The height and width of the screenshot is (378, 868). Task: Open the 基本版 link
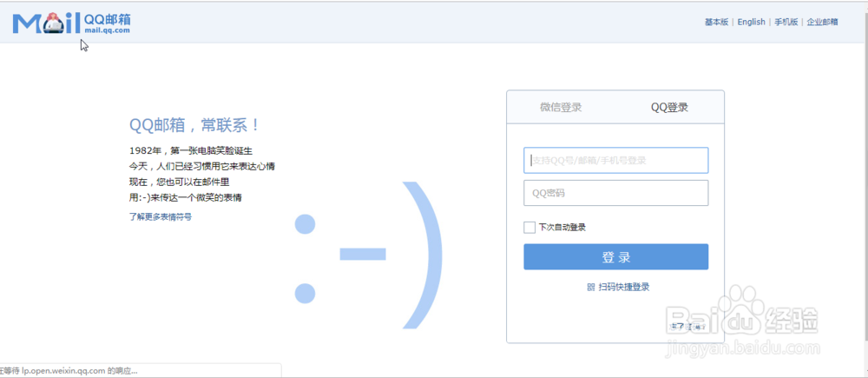[716, 23]
